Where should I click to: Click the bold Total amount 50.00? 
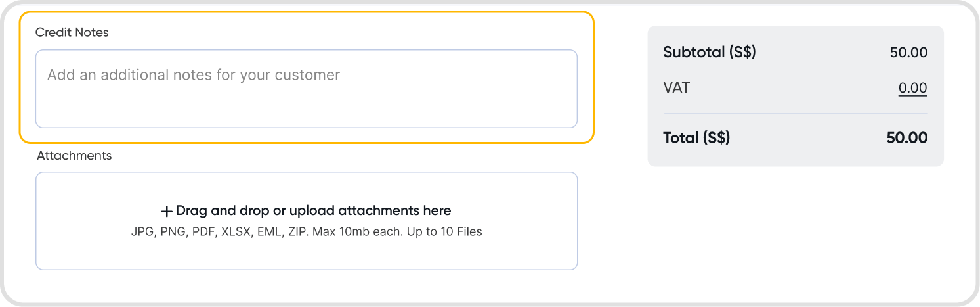(x=906, y=138)
